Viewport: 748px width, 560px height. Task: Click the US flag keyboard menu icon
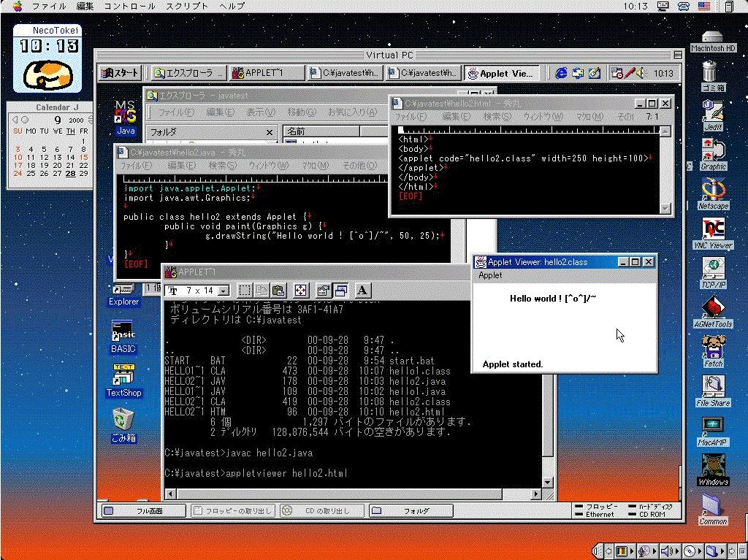pos(704,6)
